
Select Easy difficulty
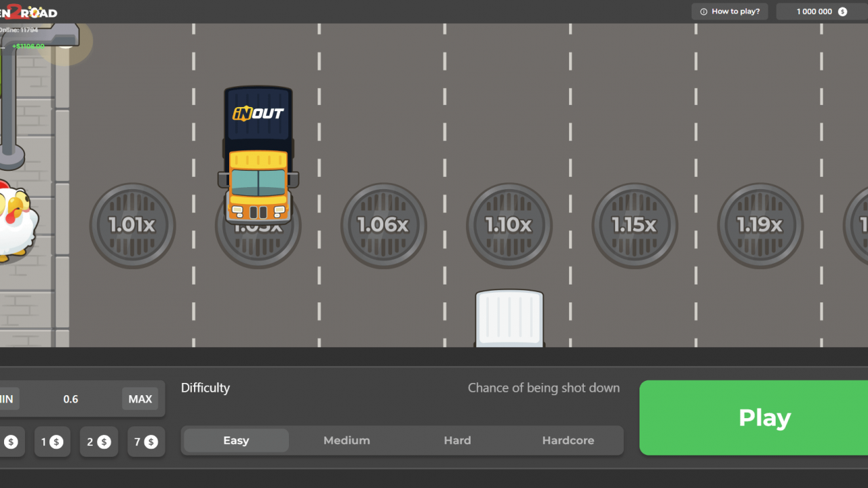click(x=236, y=441)
